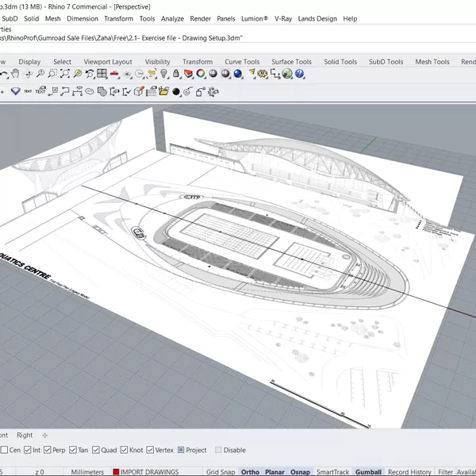Click the spiral curve icon
The image size is (476, 476).
click(188, 91)
